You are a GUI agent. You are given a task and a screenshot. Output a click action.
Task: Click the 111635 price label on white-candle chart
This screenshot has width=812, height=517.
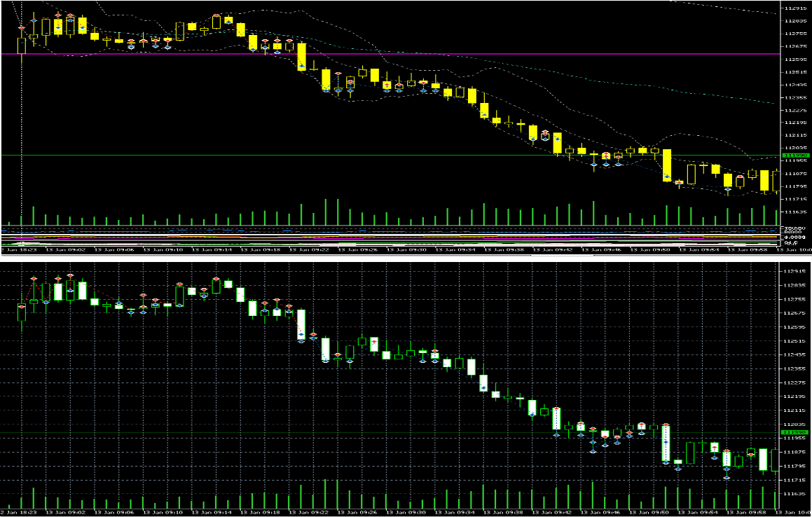click(793, 494)
